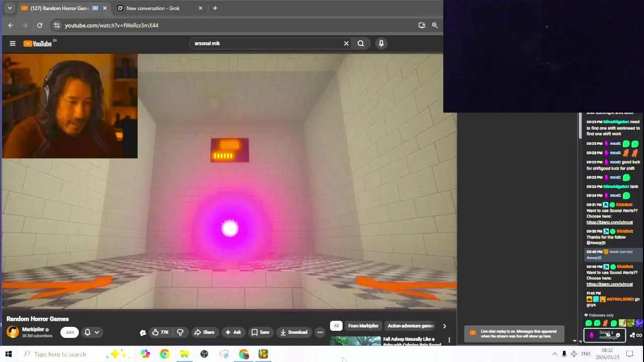Click NinaAligator in the 'tank' chat message
The height and width of the screenshot is (362, 644).
[616, 187]
